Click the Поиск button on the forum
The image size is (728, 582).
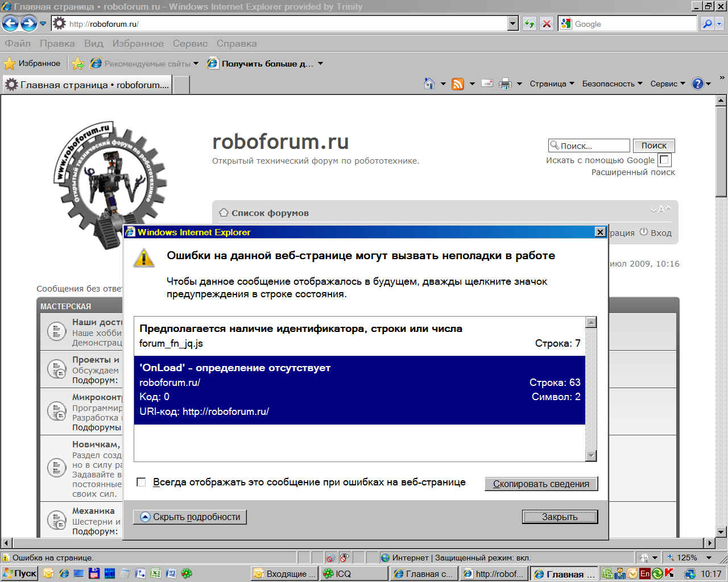(x=654, y=145)
